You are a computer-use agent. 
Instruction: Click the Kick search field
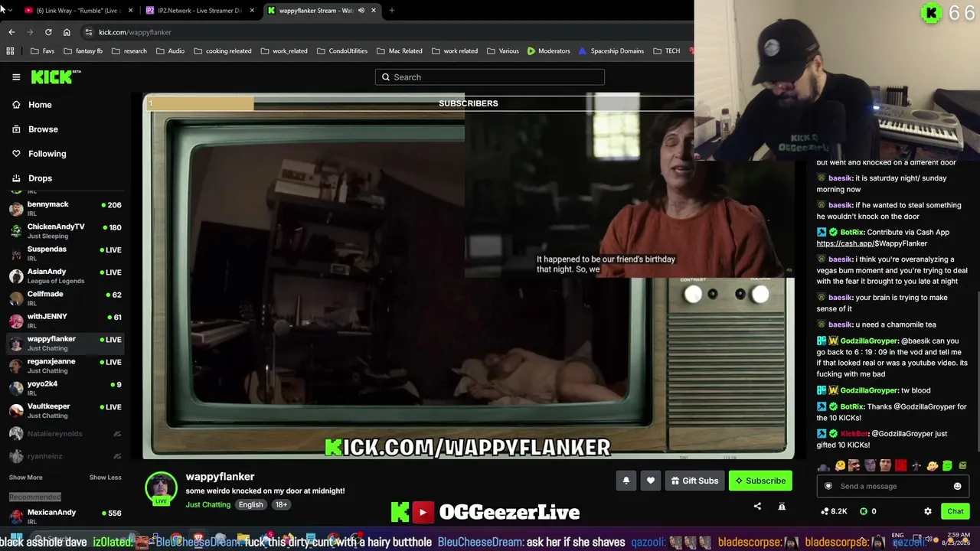coord(490,77)
